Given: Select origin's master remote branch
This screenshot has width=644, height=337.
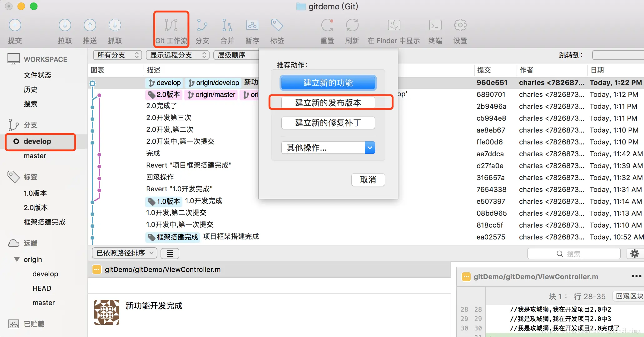Looking at the screenshot, I should pyautogui.click(x=44, y=303).
